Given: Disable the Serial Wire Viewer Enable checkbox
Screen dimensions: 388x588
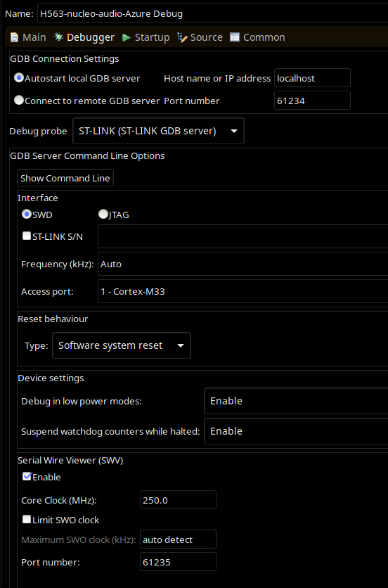Looking at the screenshot, I should 27,476.
